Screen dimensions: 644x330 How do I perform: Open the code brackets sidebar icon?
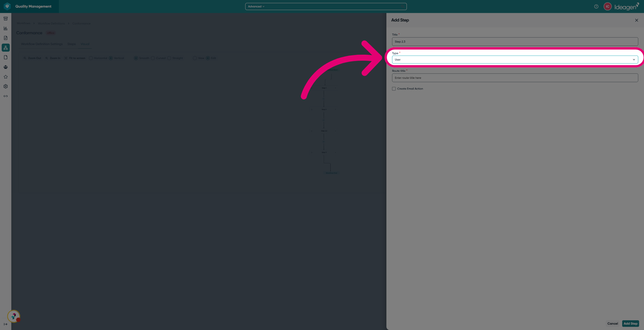click(x=6, y=96)
